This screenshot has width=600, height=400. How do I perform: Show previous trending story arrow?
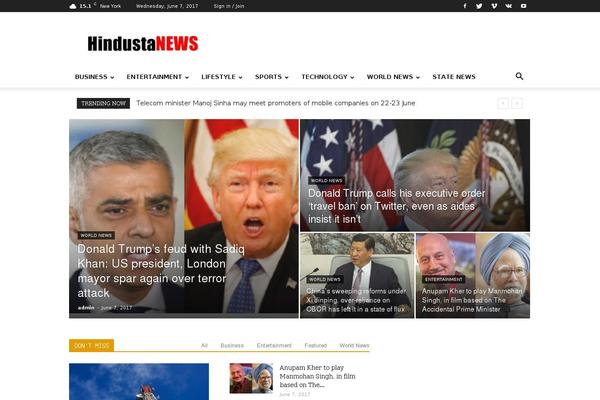point(503,103)
